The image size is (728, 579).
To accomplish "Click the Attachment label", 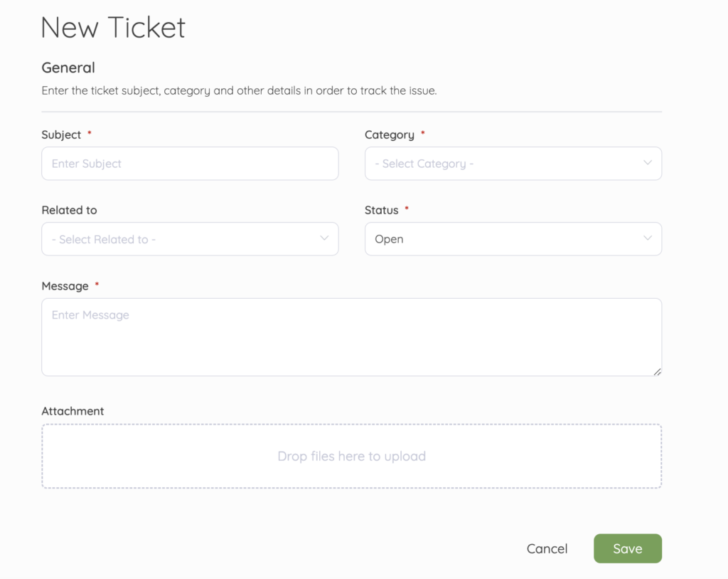I will [73, 411].
